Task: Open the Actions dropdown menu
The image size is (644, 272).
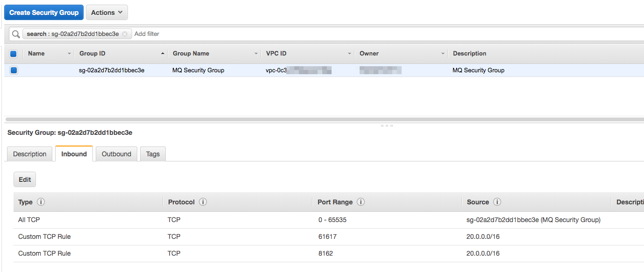Action: coord(107,13)
